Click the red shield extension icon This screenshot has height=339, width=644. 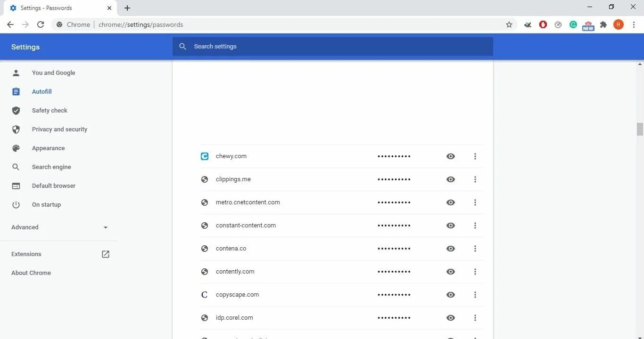click(543, 24)
